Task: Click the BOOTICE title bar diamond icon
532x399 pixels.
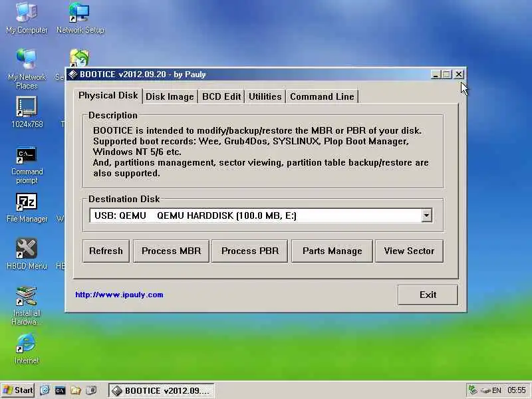Action: [72, 74]
